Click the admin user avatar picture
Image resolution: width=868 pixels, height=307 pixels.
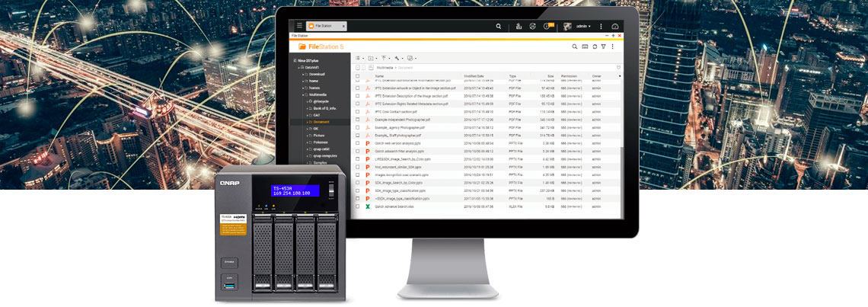click(x=568, y=26)
